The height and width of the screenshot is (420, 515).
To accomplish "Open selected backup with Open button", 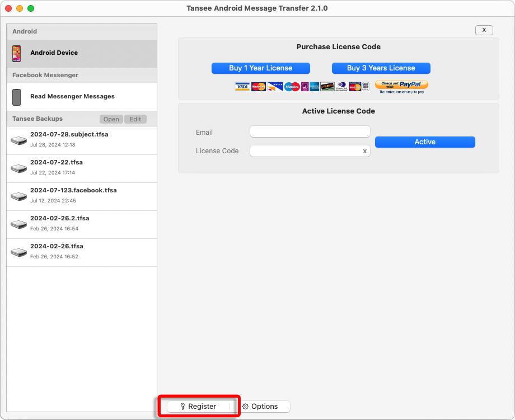I will coord(111,119).
